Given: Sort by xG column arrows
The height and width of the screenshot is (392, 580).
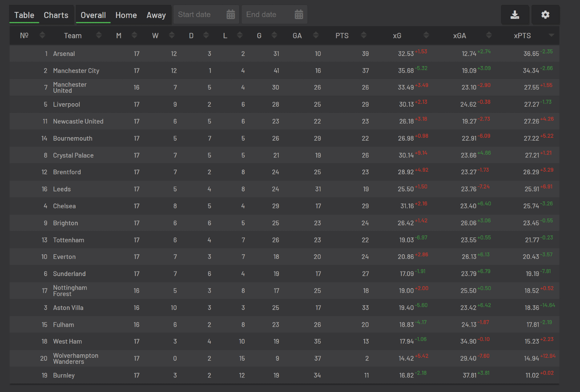Looking at the screenshot, I should (426, 35).
